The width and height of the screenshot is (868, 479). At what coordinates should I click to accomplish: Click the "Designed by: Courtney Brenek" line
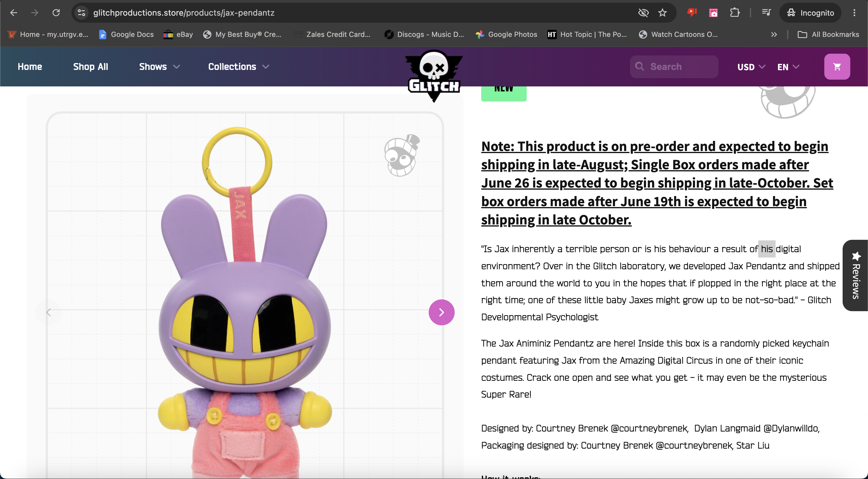pyautogui.click(x=650, y=428)
